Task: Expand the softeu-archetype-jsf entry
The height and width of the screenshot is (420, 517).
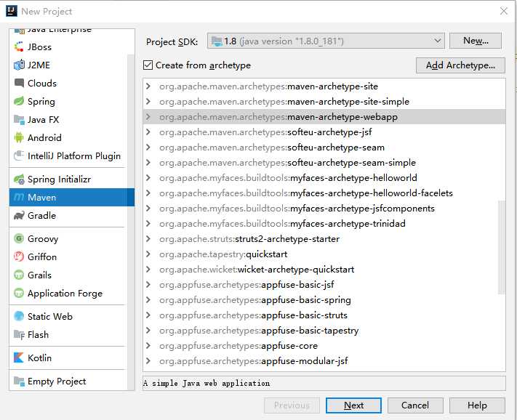Action: (x=148, y=132)
